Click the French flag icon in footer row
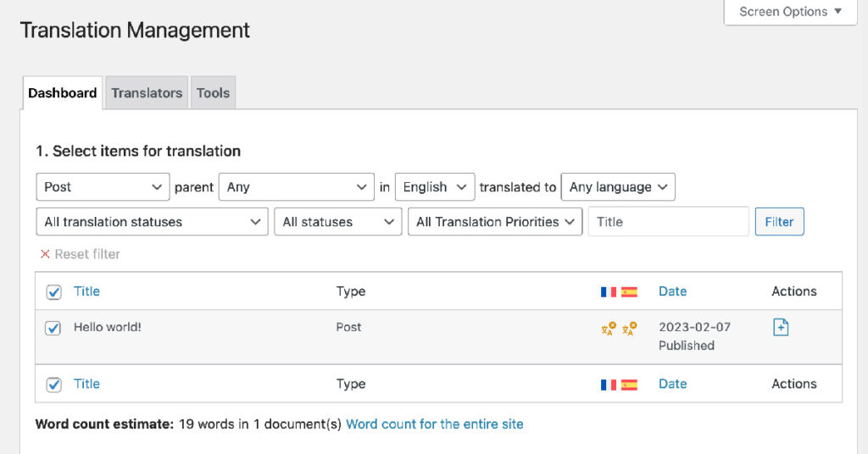Viewport: 868px width, 454px height. pos(609,385)
